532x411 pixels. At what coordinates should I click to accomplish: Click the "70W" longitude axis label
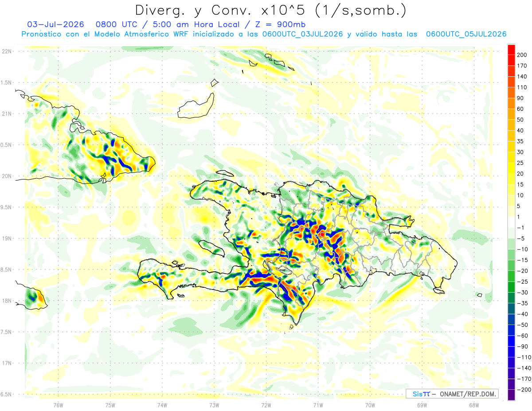[370, 405]
